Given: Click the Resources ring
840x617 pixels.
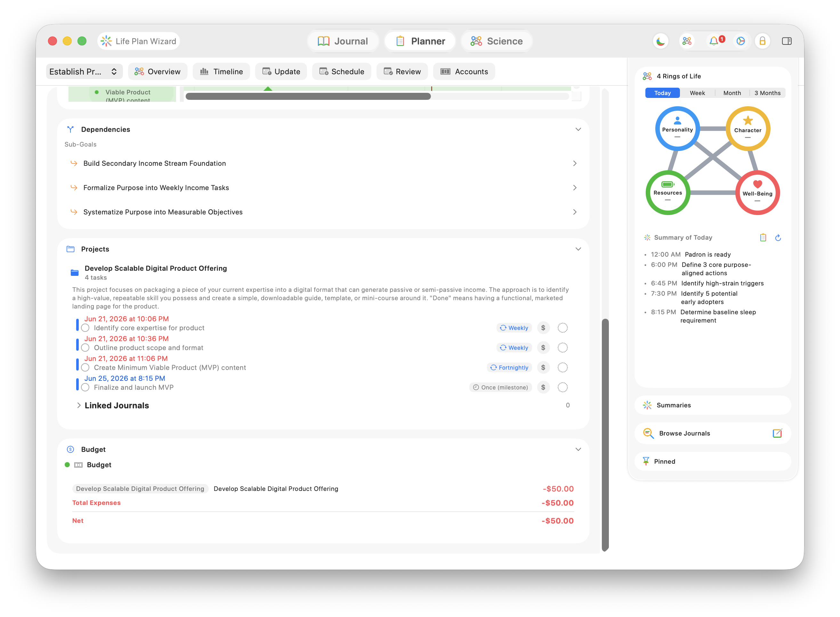Looking at the screenshot, I should [x=667, y=192].
